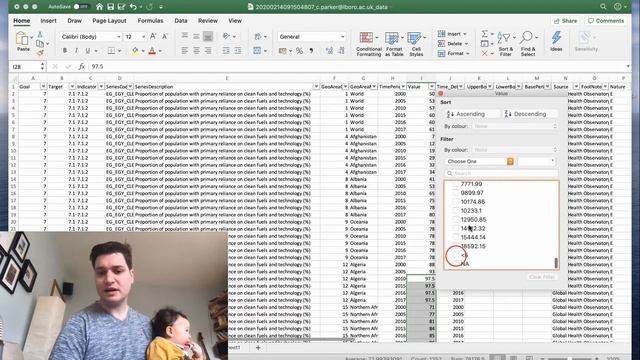
Task: Switch to the Insert ribbon tab
Action: pos(48,20)
